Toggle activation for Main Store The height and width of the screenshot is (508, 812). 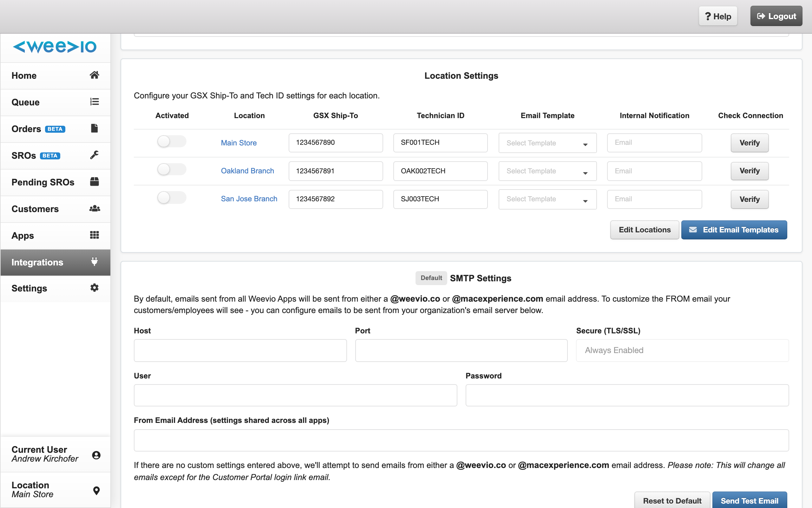(172, 142)
